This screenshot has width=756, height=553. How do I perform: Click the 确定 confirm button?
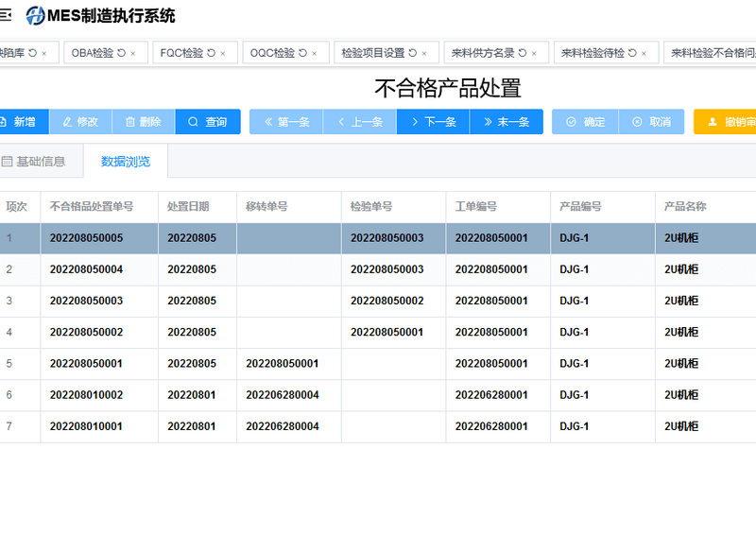coord(585,122)
